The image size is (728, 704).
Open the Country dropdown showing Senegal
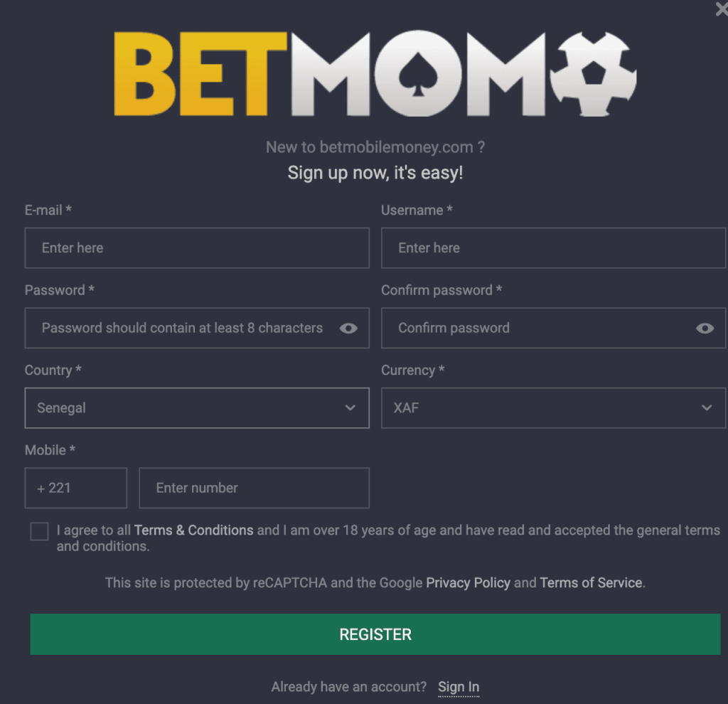pyautogui.click(x=197, y=407)
